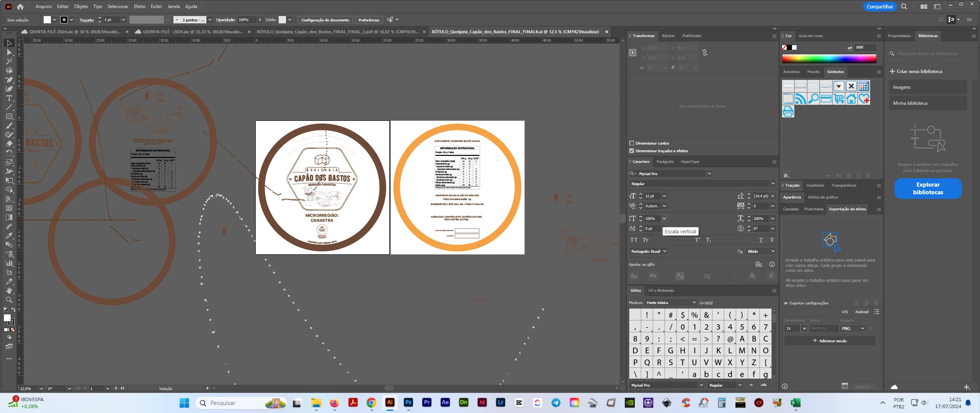This screenshot has height=413, width=980.
Task: Uncheck Dimensionar traçados e efeitos
Action: coord(632,151)
